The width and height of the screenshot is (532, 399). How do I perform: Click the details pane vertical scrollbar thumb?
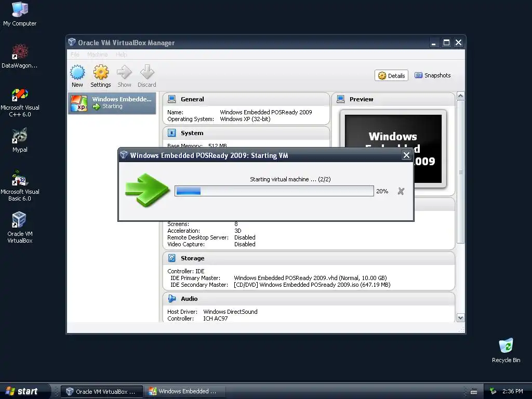click(x=460, y=172)
